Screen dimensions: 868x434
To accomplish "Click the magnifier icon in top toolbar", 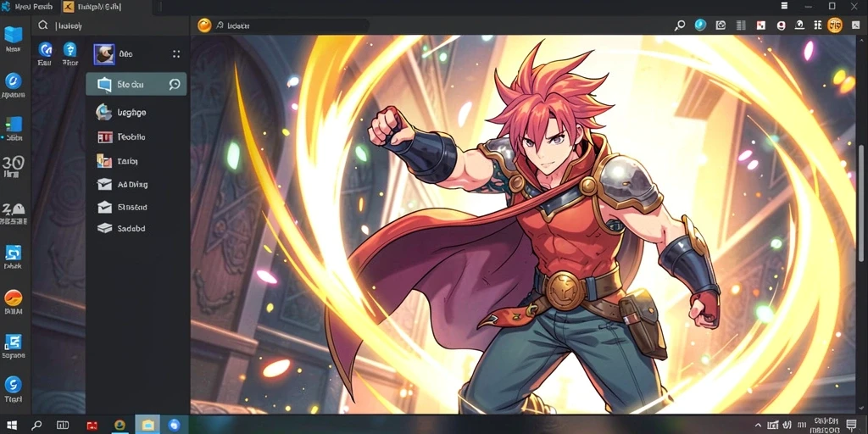I will click(679, 25).
